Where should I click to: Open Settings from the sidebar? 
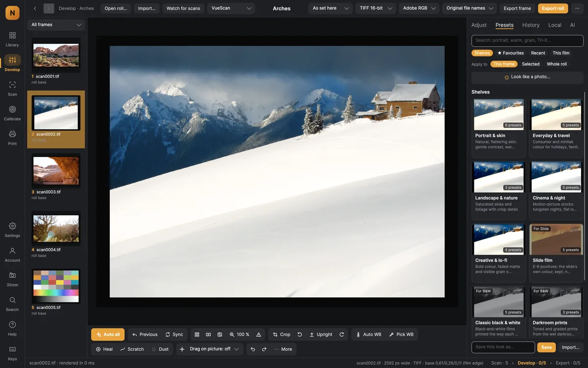tap(12, 230)
